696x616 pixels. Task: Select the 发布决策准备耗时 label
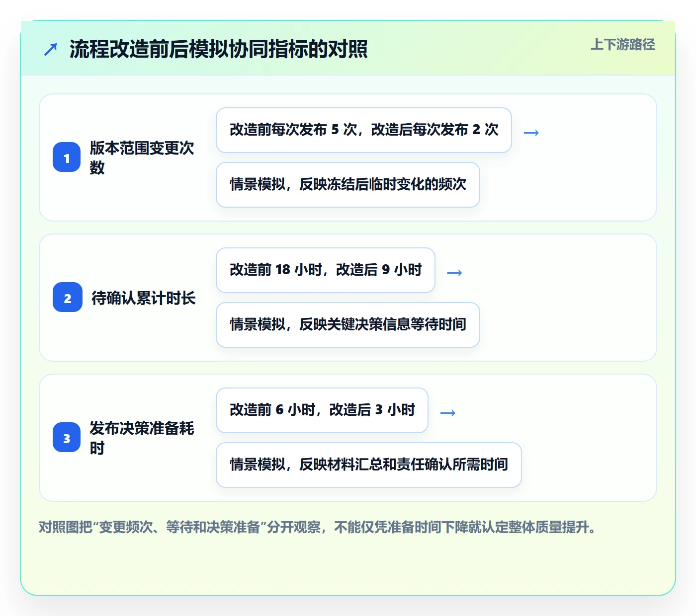point(142,438)
